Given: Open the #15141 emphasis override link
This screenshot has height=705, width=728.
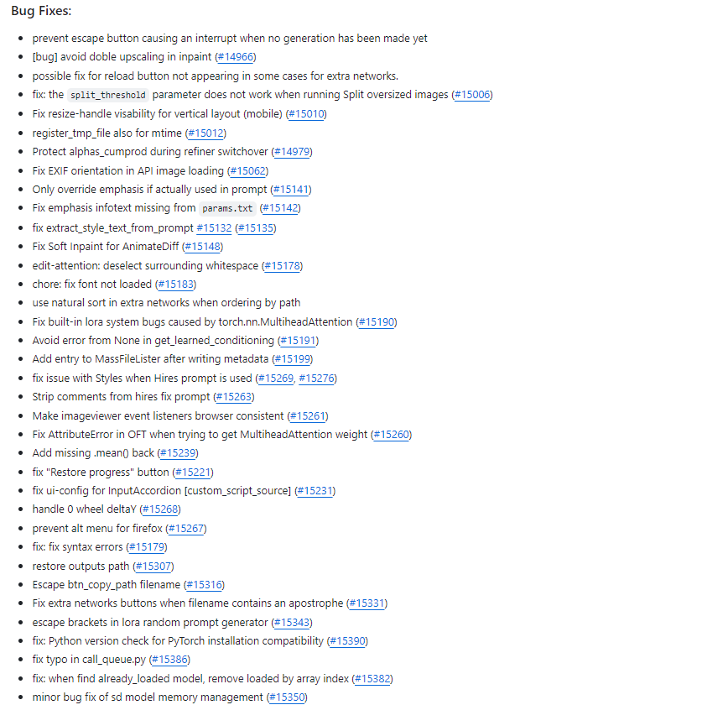Looking at the screenshot, I should coord(291,190).
